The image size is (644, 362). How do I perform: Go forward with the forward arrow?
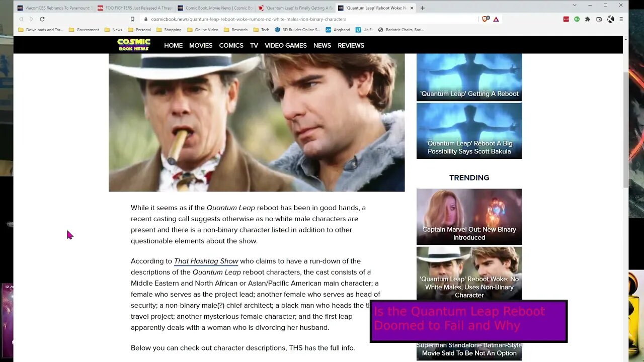(x=31, y=19)
